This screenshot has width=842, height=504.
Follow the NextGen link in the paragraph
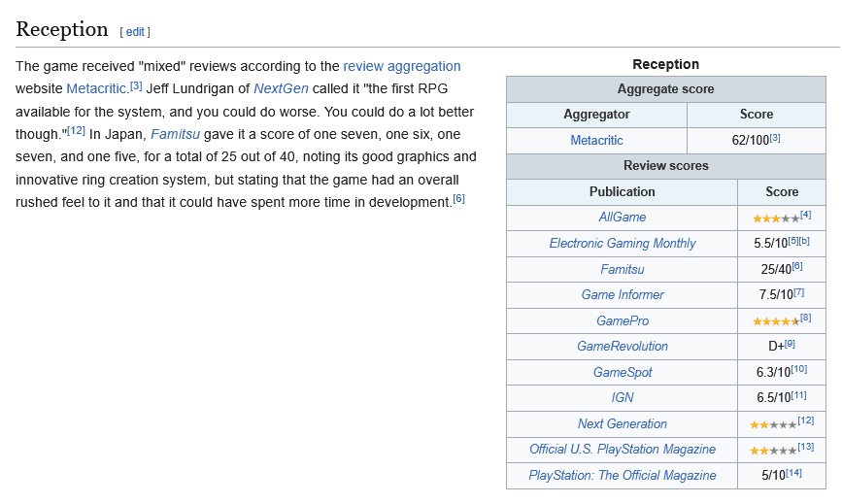pyautogui.click(x=281, y=88)
